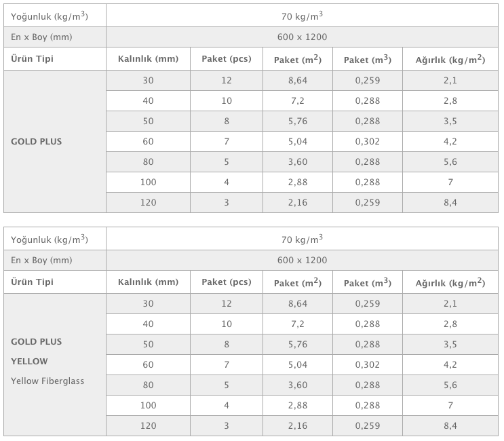This screenshot has width=504, height=441.
Task: Select thickness 100 cell in first table
Action: (x=148, y=183)
